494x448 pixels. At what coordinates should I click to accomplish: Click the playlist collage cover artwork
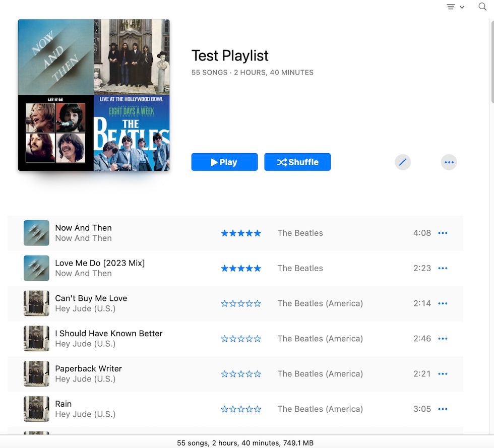coord(94,95)
